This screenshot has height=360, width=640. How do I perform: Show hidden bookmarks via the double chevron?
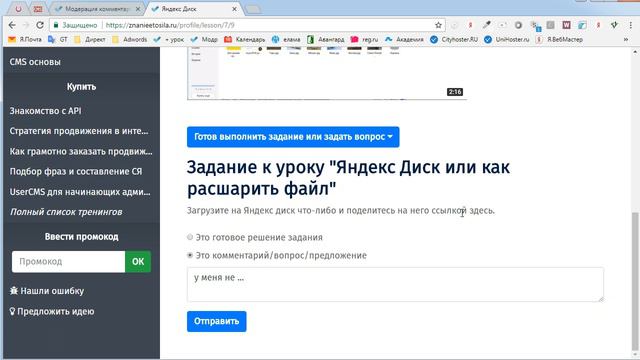point(626,40)
